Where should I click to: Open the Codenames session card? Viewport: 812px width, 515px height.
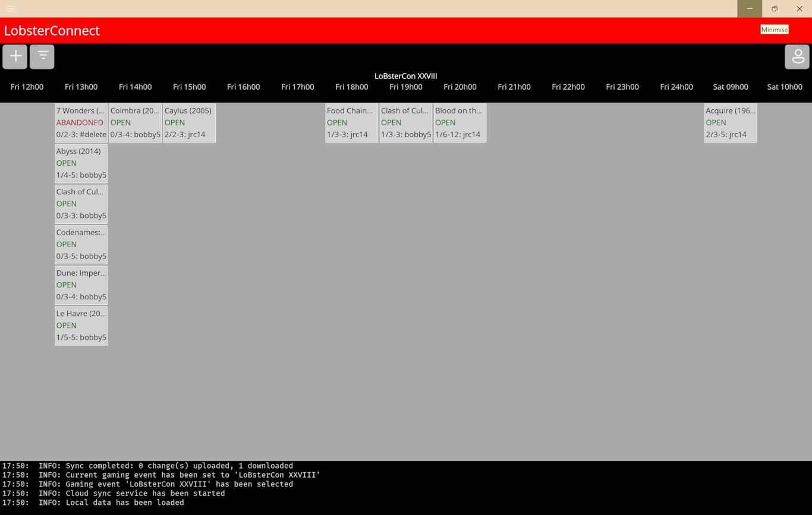[x=81, y=244]
